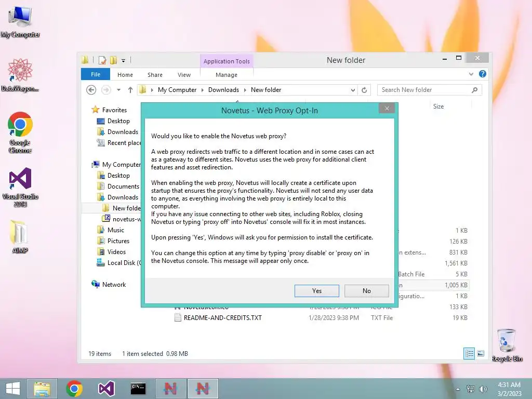The height and width of the screenshot is (399, 532).
Task: Open DataWagon desktop shortcut
Action: pos(20,75)
